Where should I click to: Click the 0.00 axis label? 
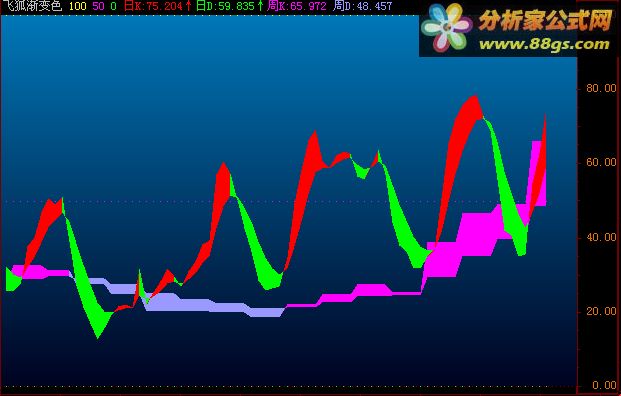[x=604, y=385]
